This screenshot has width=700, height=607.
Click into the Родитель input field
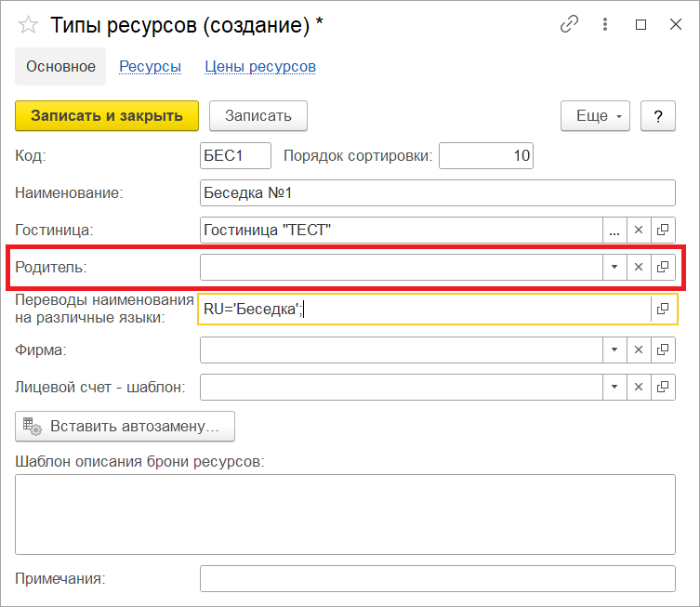[x=402, y=268]
